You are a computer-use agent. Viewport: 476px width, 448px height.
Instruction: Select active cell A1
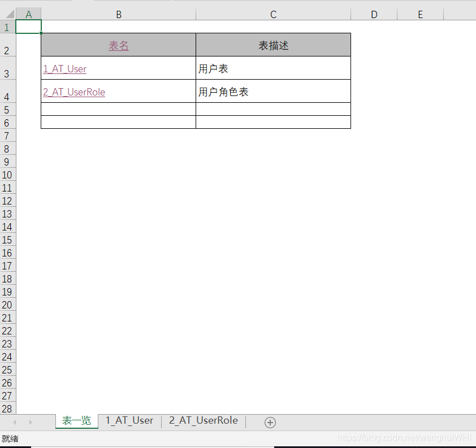[28, 27]
